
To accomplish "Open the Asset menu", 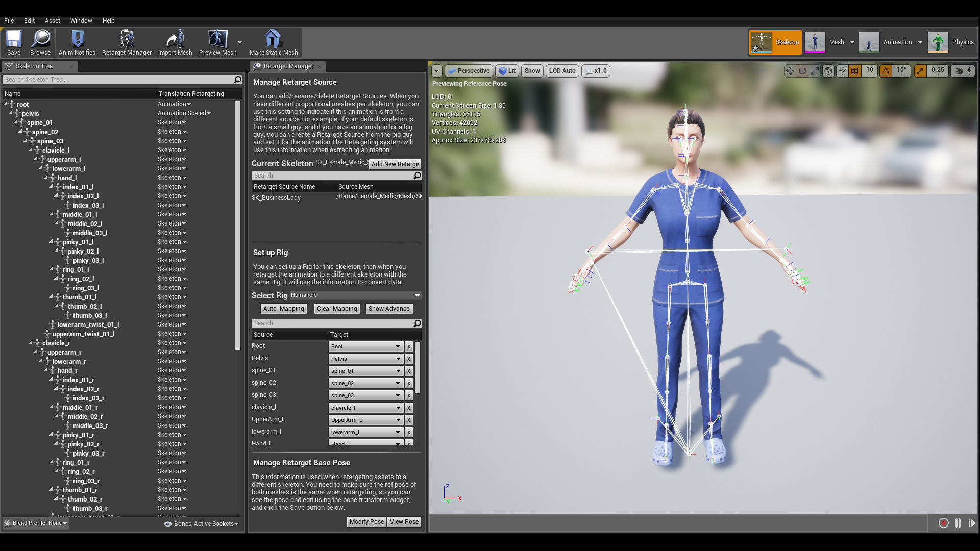I will [x=52, y=21].
